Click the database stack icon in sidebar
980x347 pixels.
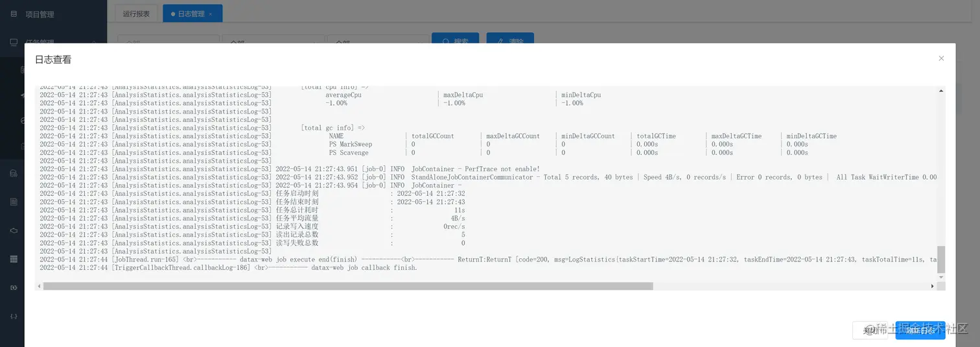pyautogui.click(x=14, y=173)
